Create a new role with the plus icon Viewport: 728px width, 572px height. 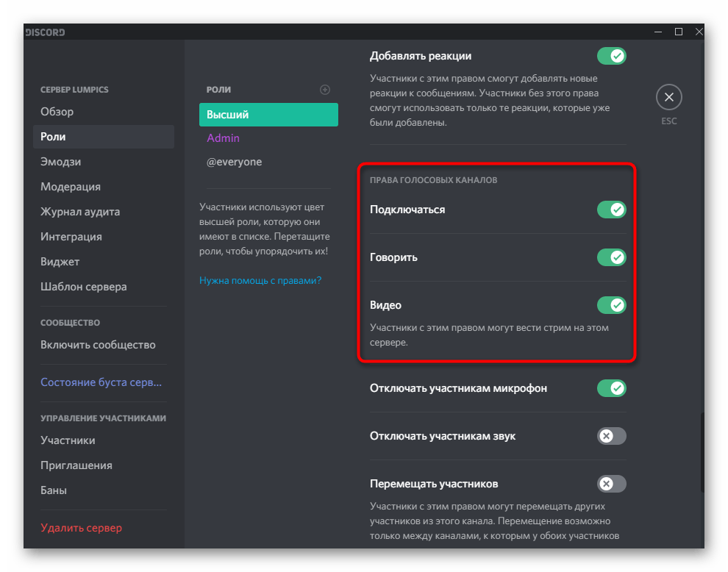pos(324,89)
